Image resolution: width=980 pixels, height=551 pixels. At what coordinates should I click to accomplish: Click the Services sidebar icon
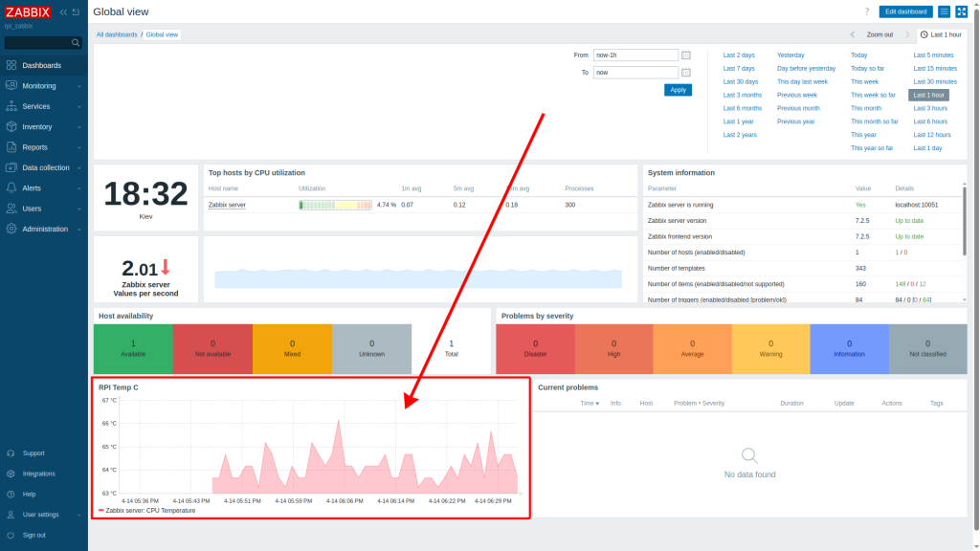(11, 106)
